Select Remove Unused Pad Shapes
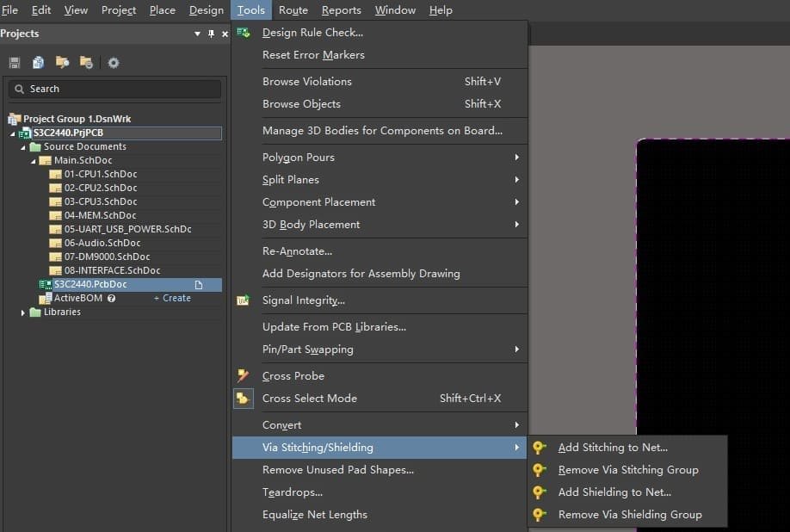The image size is (790, 532). 380,469
